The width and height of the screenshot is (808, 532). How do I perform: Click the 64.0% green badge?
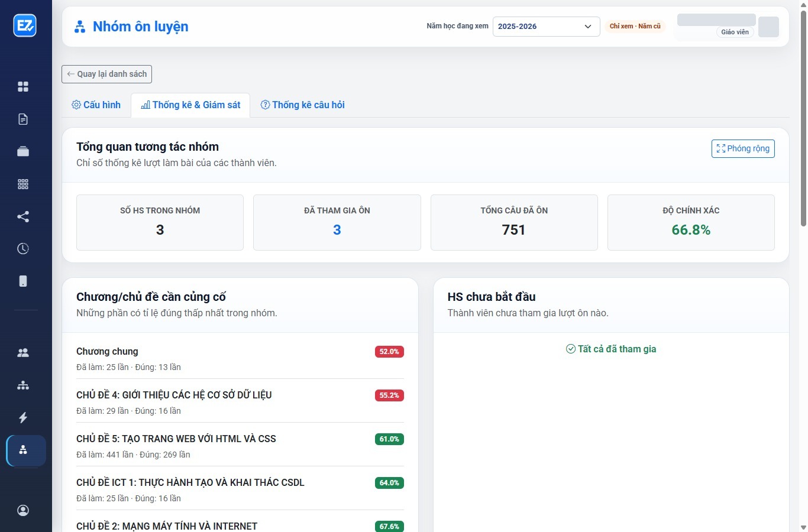(x=389, y=483)
